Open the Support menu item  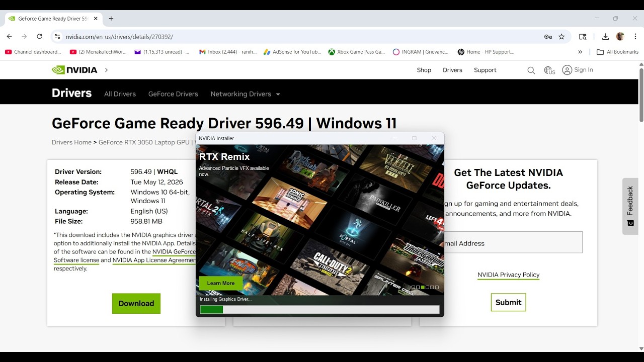[485, 70]
